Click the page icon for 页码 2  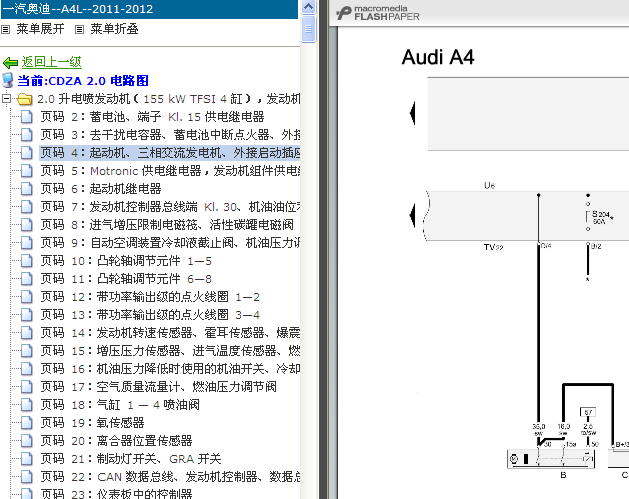pos(26,117)
